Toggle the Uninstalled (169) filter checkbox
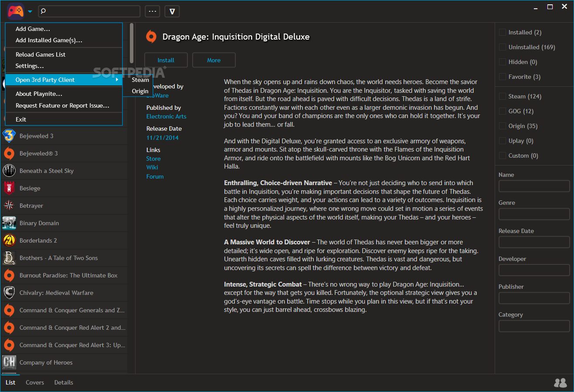The width and height of the screenshot is (574, 392). coord(503,47)
